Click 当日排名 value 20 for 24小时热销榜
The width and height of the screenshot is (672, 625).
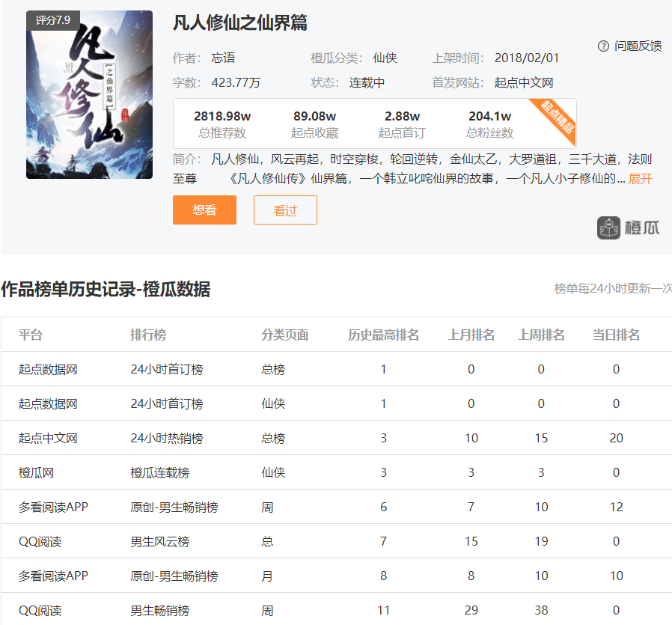[x=617, y=438]
